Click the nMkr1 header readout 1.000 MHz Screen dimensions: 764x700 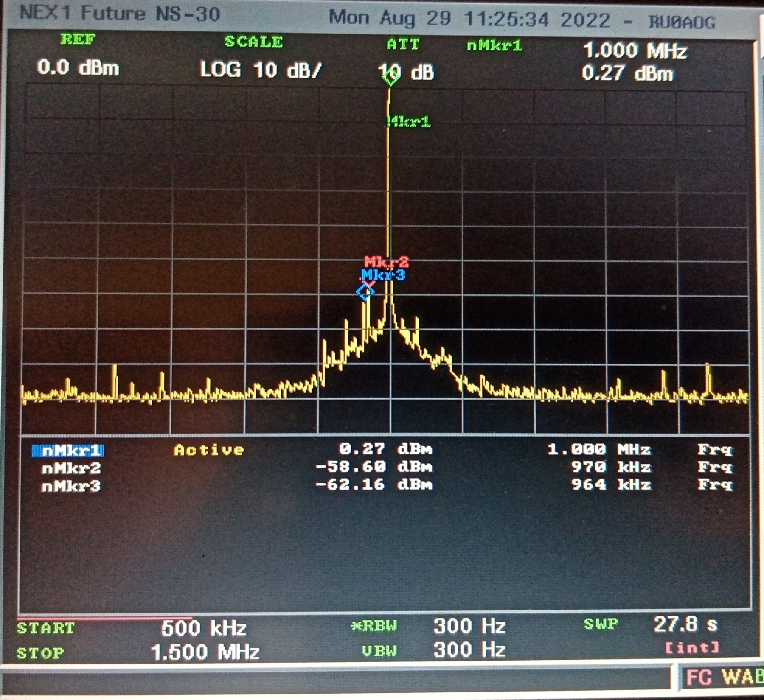(x=635, y=51)
